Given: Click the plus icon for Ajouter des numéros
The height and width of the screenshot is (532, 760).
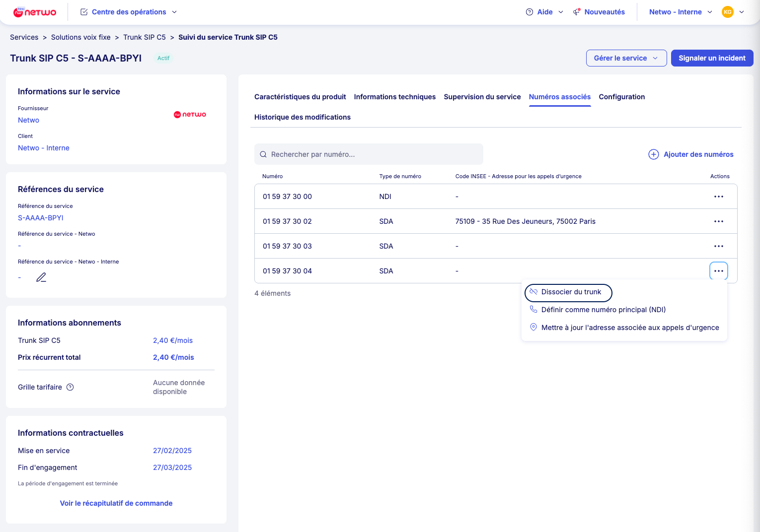Looking at the screenshot, I should pyautogui.click(x=654, y=154).
